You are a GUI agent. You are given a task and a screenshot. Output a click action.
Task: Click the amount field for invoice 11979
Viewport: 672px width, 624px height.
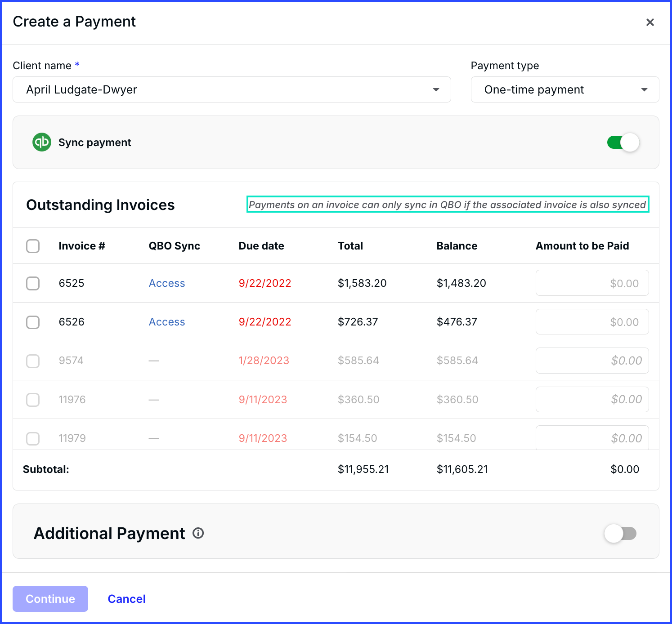point(592,437)
